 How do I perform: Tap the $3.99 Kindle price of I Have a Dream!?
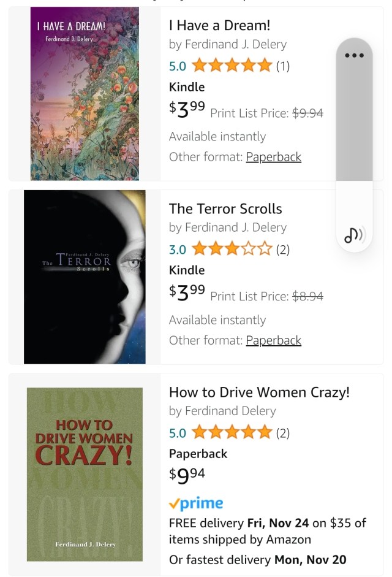(187, 109)
